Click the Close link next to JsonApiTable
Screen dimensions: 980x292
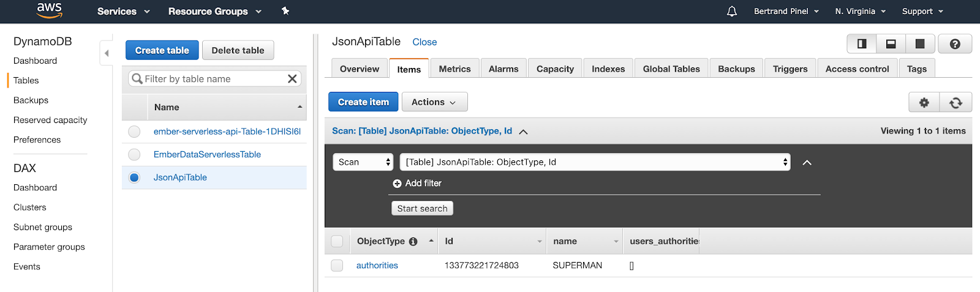(424, 42)
